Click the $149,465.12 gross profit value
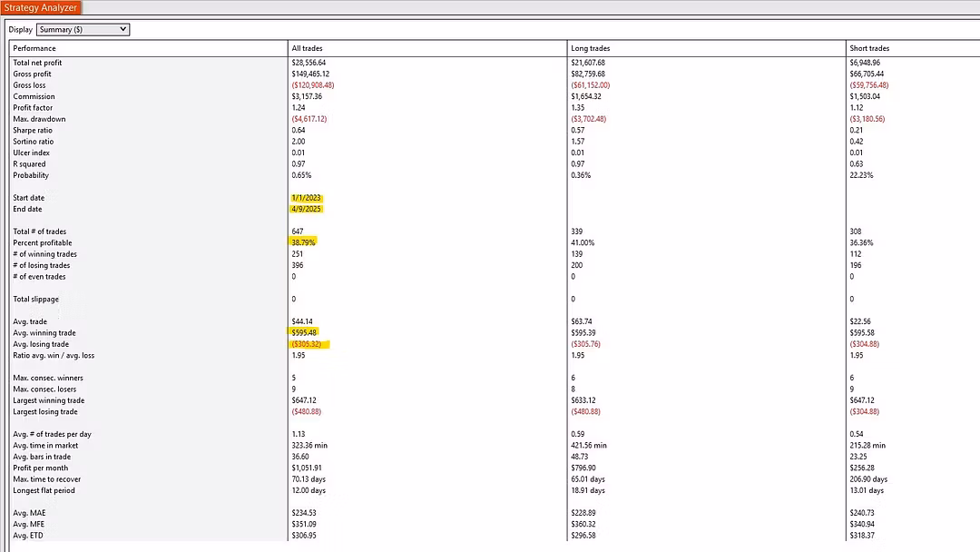 coord(310,74)
